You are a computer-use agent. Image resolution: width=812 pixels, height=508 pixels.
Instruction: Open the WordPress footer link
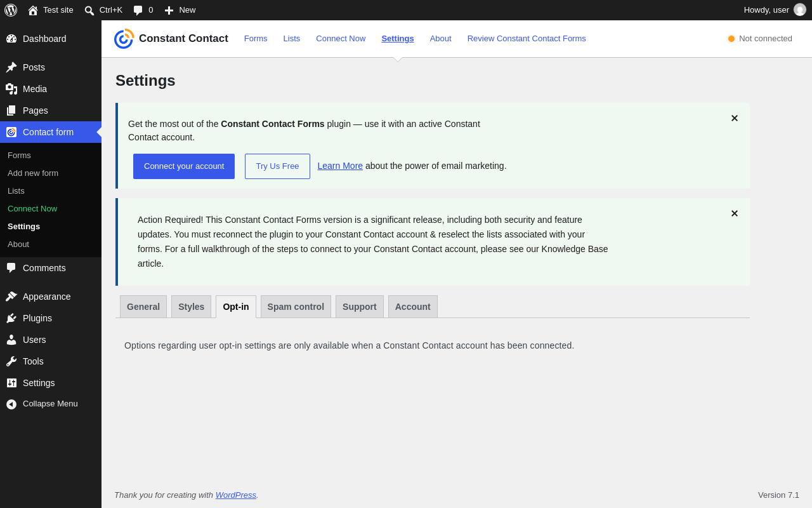236,495
